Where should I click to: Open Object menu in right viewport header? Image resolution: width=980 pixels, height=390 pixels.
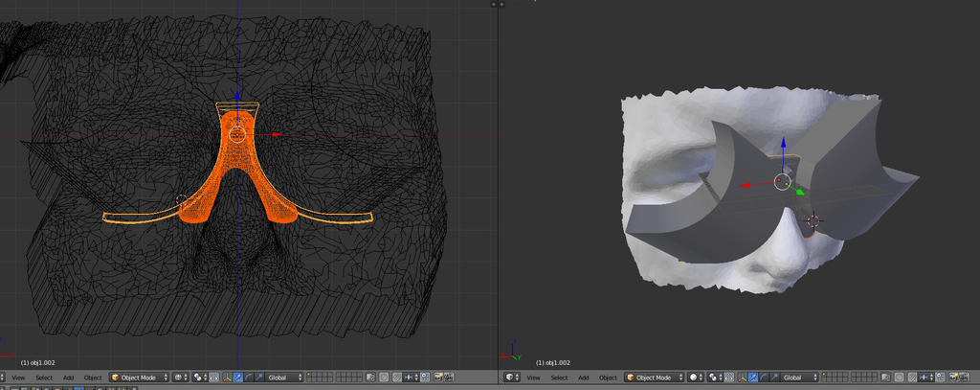tap(608, 378)
